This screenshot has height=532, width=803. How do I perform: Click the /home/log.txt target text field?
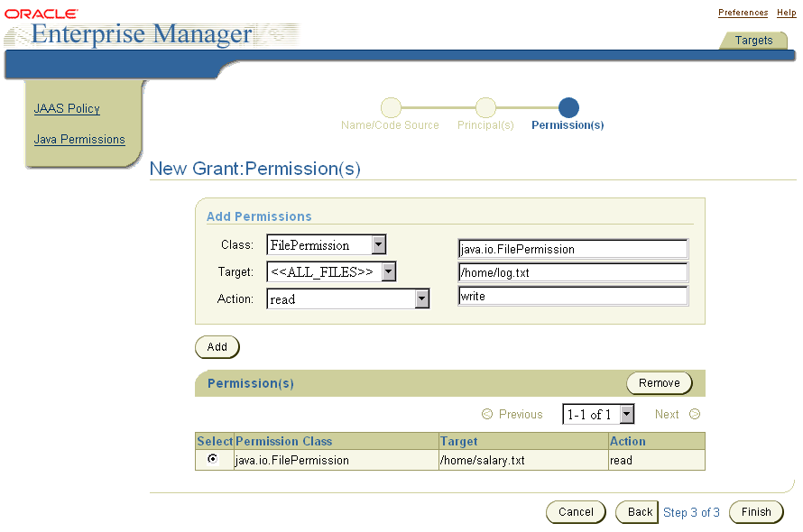pos(573,272)
